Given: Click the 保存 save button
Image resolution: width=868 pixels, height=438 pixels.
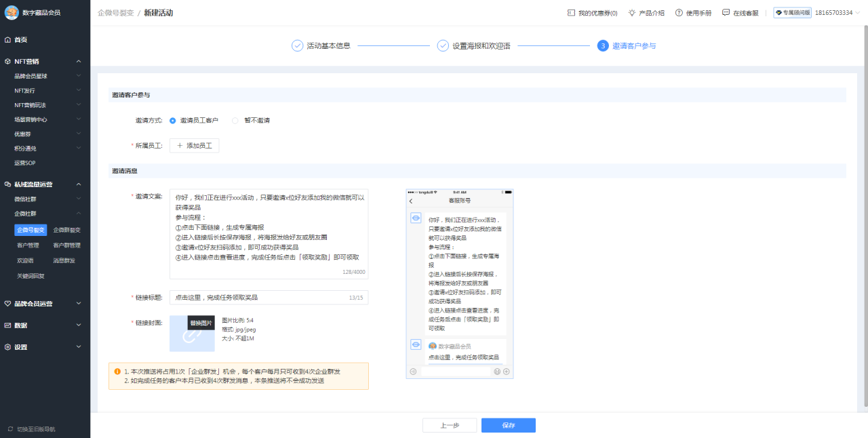Looking at the screenshot, I should [x=508, y=425].
